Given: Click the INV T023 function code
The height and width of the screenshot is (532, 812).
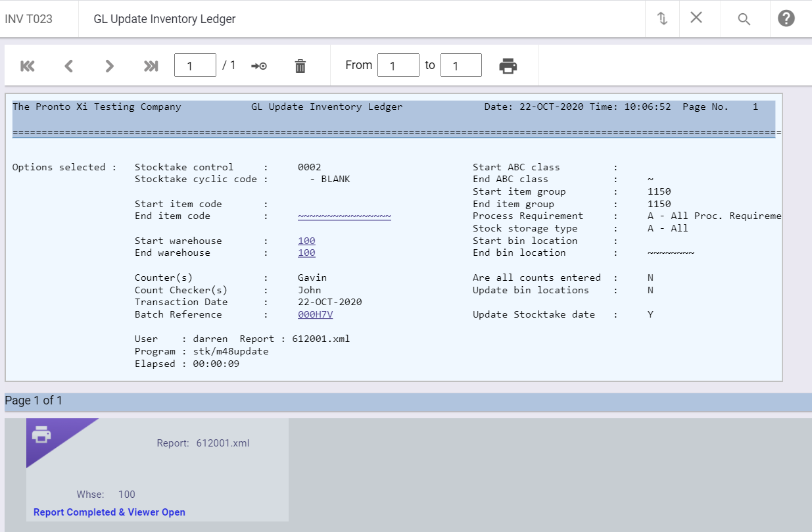Looking at the screenshot, I should click(x=29, y=19).
